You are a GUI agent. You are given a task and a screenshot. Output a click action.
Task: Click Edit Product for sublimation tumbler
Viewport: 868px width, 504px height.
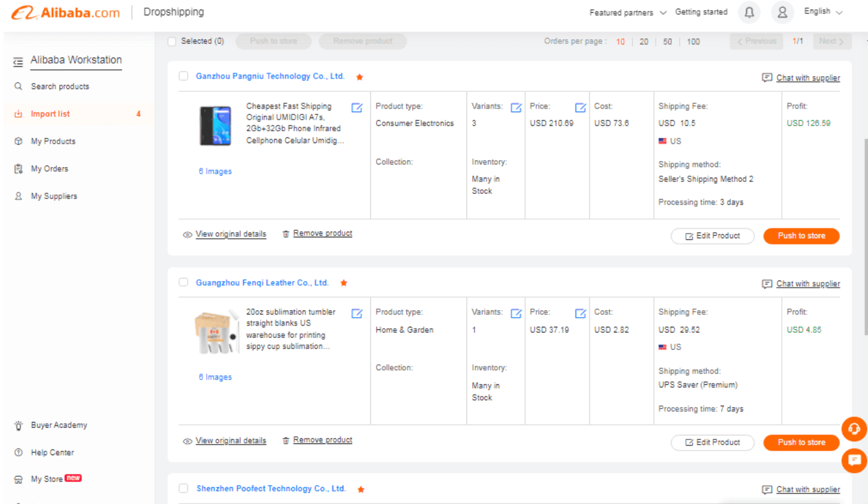click(713, 442)
